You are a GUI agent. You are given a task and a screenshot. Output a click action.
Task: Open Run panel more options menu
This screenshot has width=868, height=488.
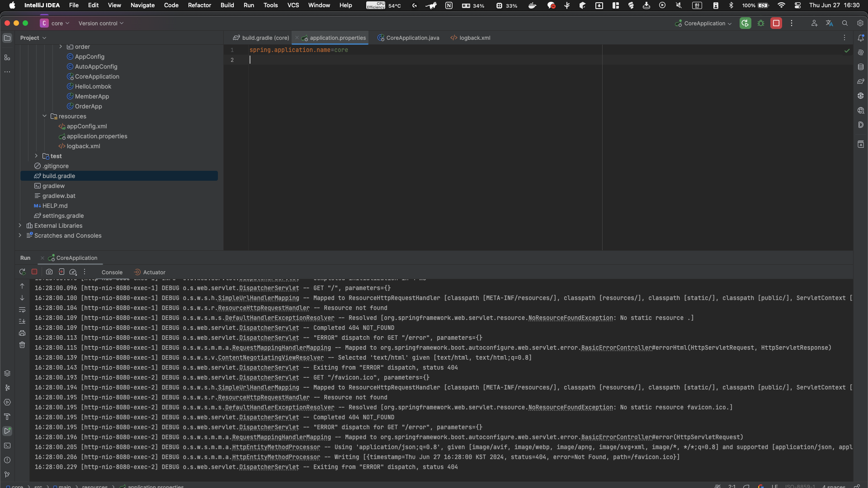pos(84,272)
